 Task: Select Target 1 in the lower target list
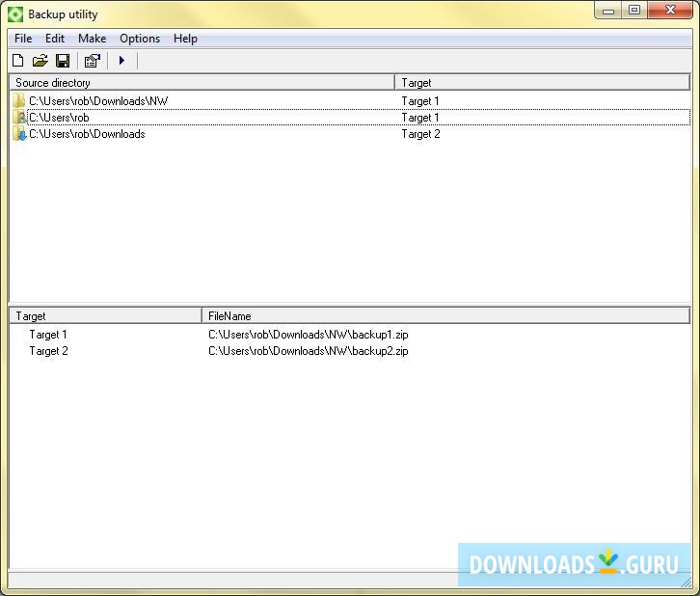click(x=48, y=335)
